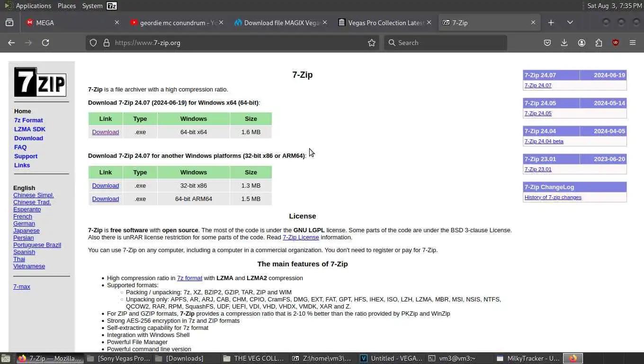Switch to Untitled - VEGAS taskbar window
The height and width of the screenshot is (364, 644).
[392, 358]
